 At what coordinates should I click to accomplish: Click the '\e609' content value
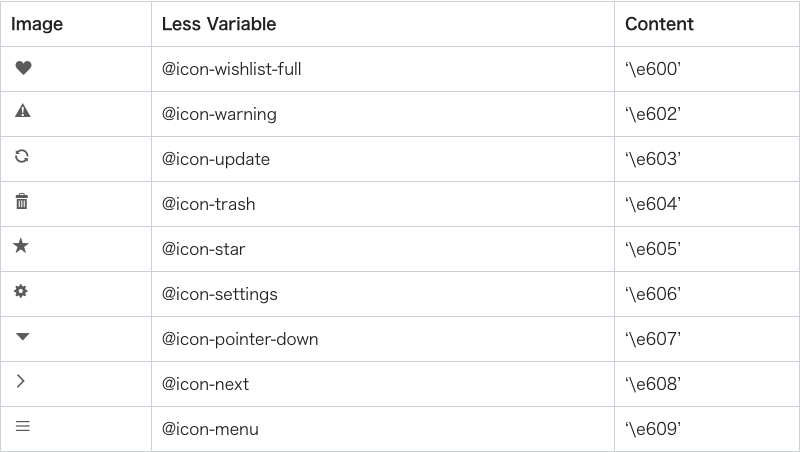tap(653, 429)
